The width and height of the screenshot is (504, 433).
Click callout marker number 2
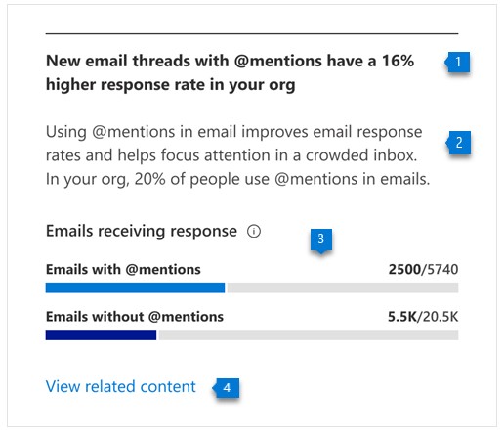click(x=458, y=143)
